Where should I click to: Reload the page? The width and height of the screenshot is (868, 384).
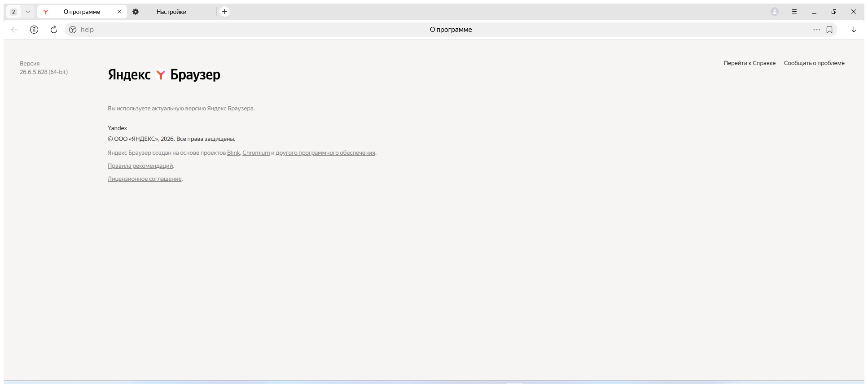pos(54,30)
